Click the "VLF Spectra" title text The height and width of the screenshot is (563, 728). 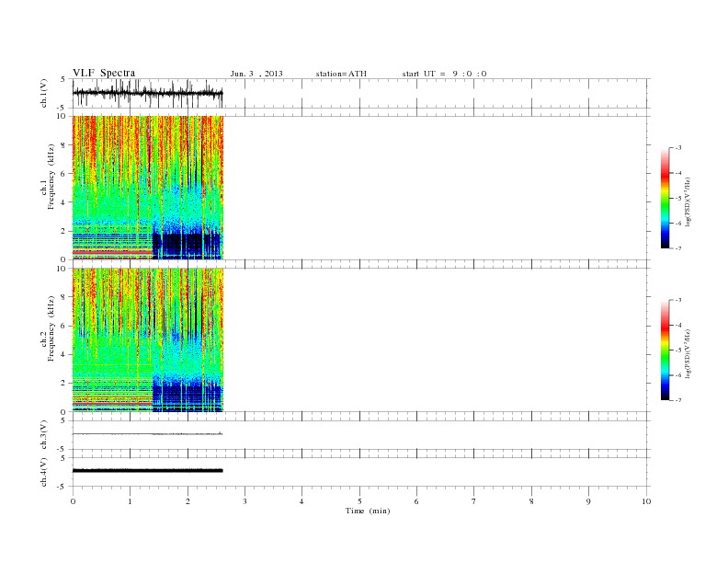(x=104, y=73)
